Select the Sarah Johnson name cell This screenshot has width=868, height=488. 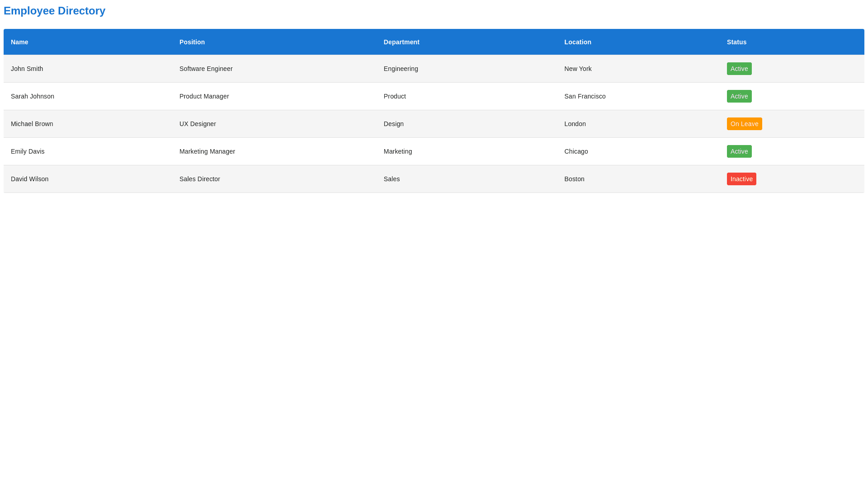pyautogui.click(x=33, y=96)
